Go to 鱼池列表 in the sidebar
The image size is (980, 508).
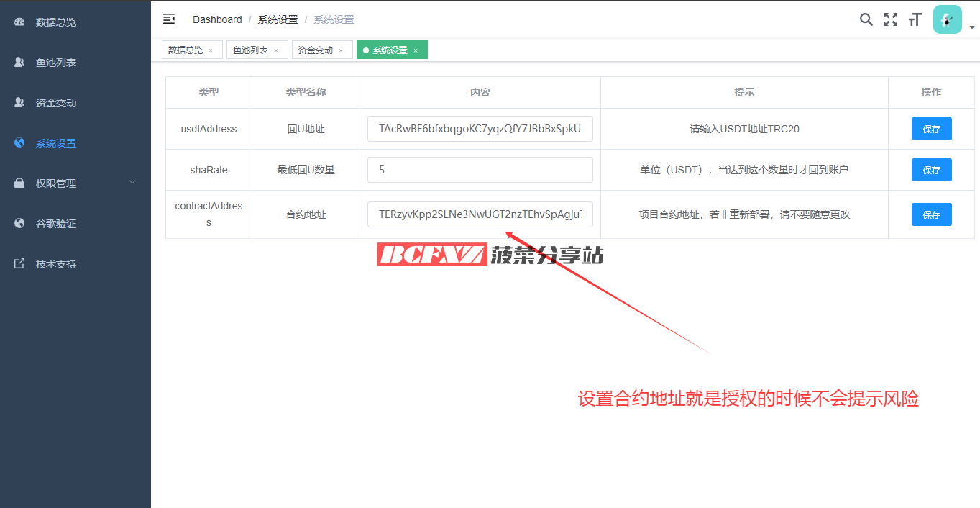[56, 63]
